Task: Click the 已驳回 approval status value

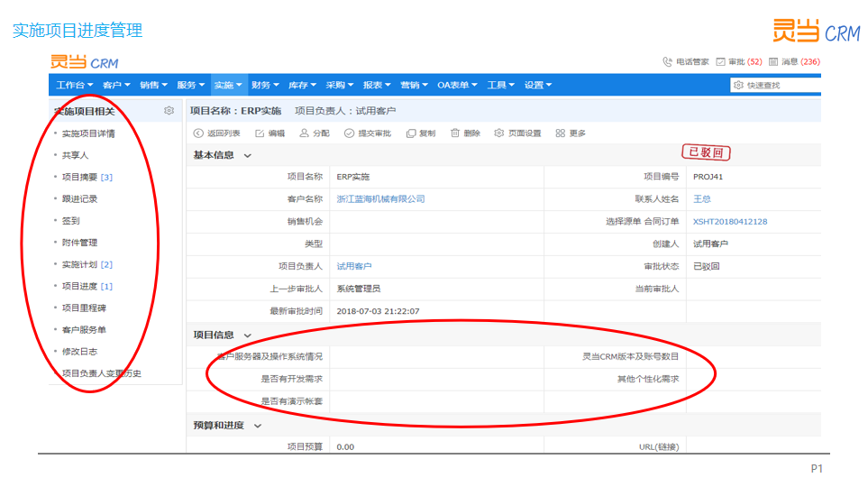Action: [707, 266]
